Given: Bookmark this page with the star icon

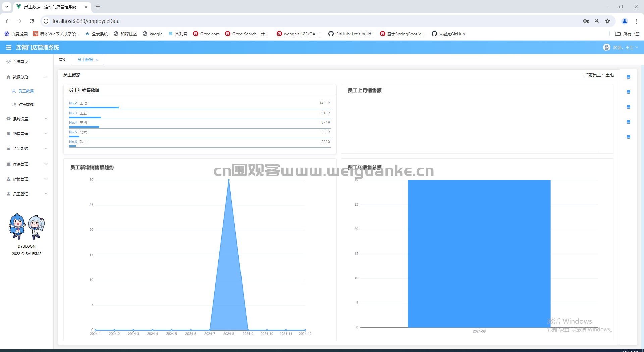Looking at the screenshot, I should (608, 21).
